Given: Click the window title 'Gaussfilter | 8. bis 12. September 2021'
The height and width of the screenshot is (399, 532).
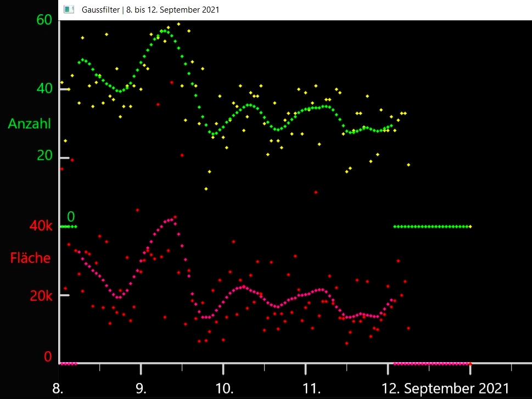Looking at the screenshot, I should click(x=150, y=10).
